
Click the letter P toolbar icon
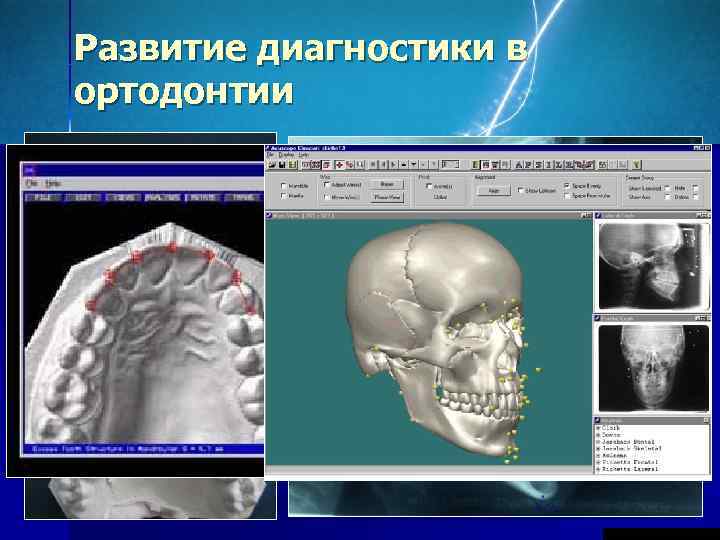tap(528, 165)
